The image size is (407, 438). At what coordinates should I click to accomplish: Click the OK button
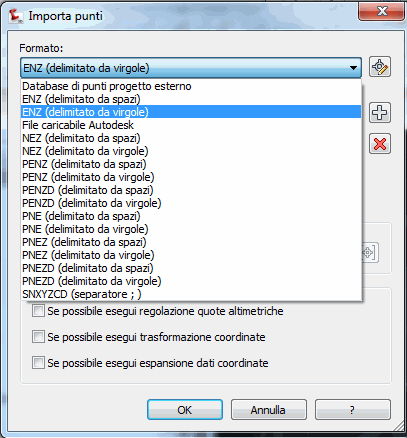185,410
